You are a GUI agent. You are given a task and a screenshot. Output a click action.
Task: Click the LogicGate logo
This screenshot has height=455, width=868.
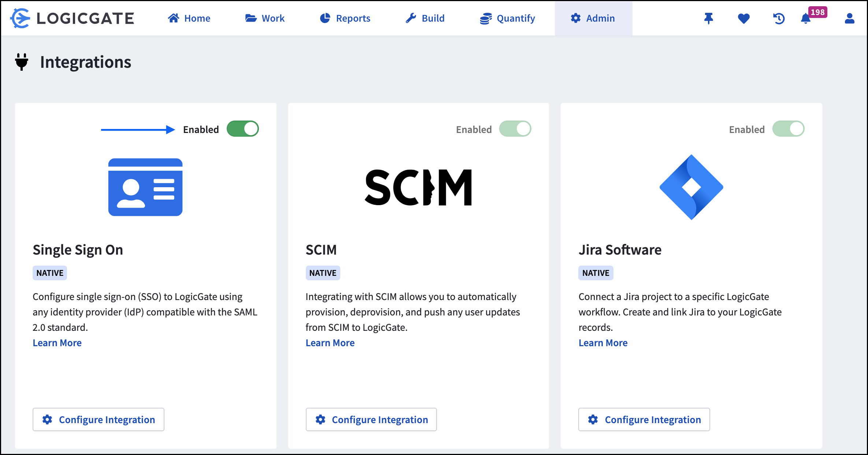point(73,18)
